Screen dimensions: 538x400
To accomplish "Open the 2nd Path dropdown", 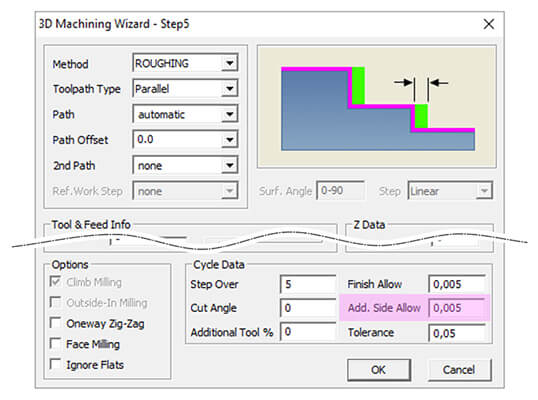I will tap(185, 165).
